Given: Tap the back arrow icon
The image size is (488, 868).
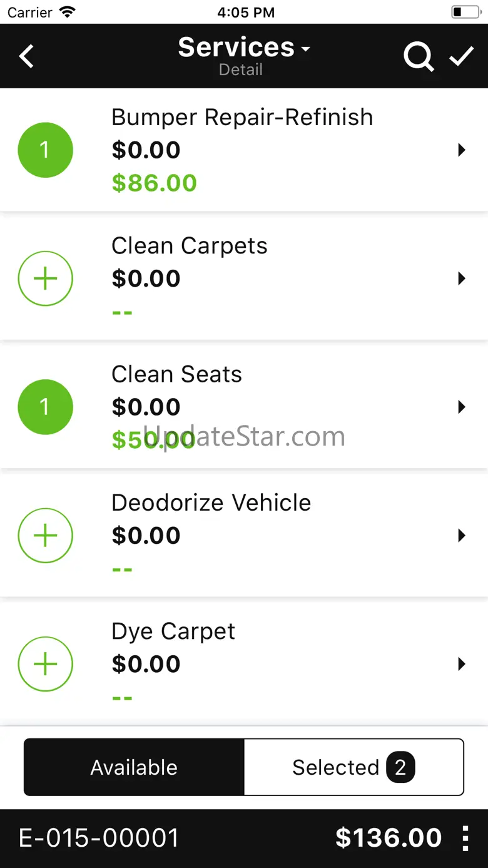Looking at the screenshot, I should point(26,56).
